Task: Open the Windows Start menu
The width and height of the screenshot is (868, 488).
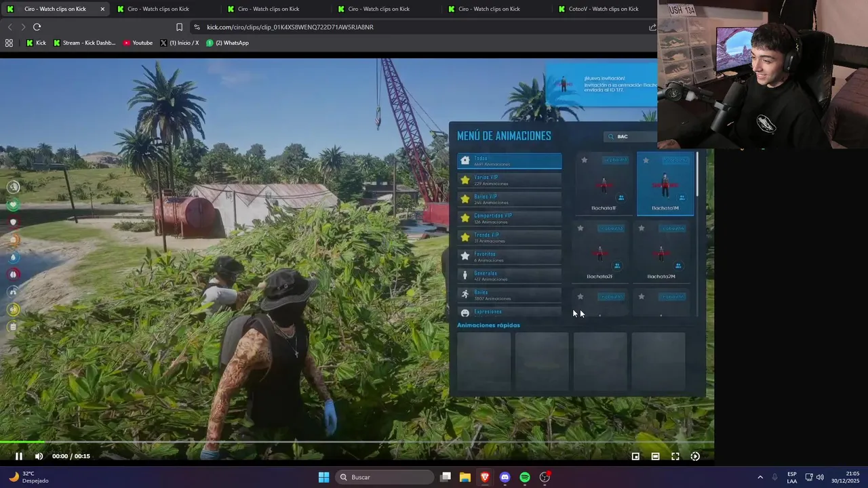Action: click(x=323, y=477)
